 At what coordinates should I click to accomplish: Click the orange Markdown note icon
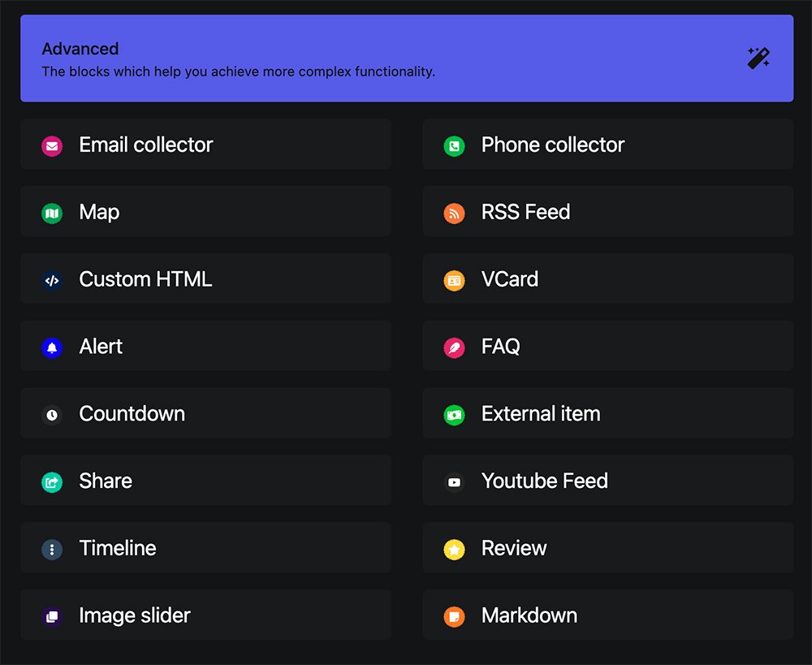point(454,617)
